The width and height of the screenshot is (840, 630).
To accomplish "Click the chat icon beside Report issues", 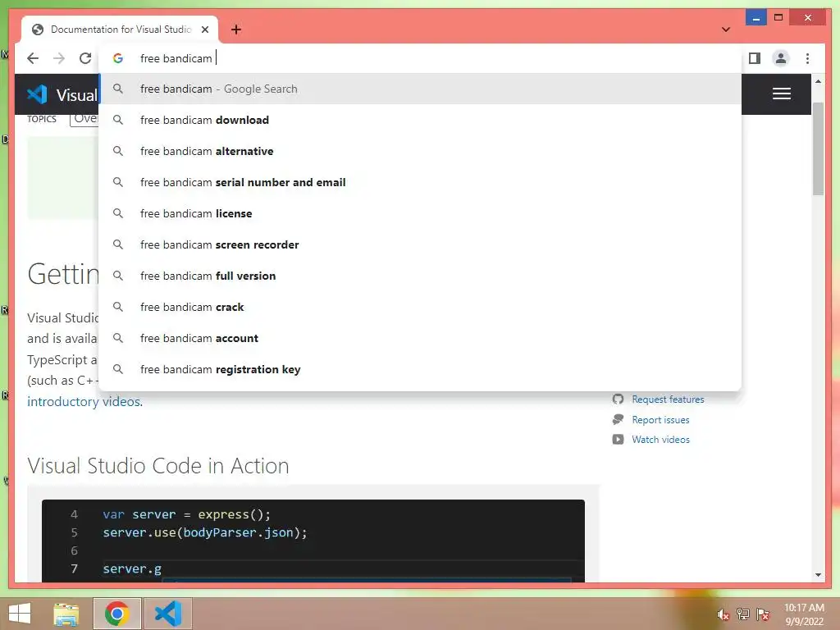I will 618,419.
